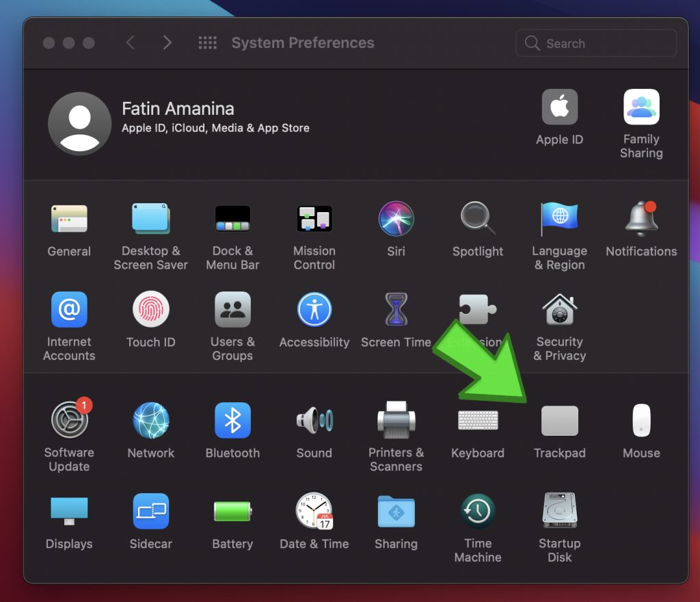Open Sidecar settings
Viewport: 700px width, 602px height.
pyautogui.click(x=150, y=511)
